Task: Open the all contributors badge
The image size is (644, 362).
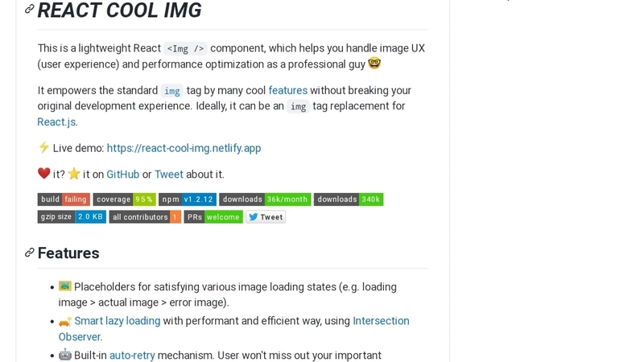Action: [145, 216]
